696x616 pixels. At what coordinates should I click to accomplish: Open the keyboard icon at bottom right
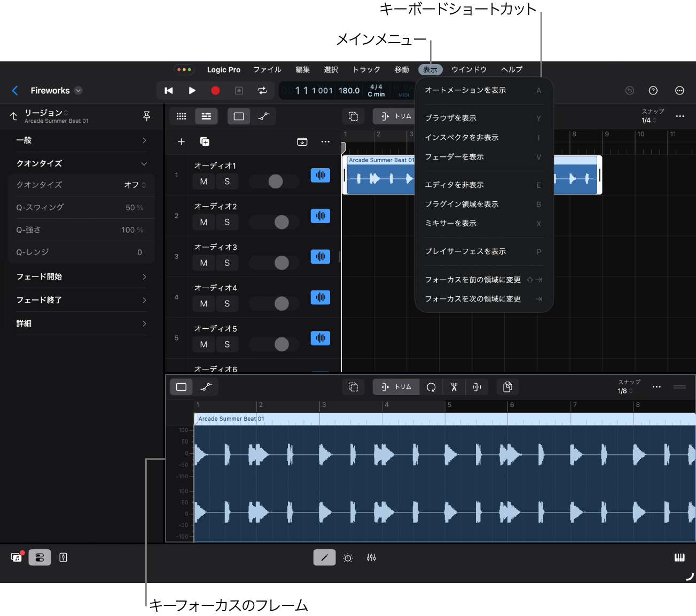click(679, 558)
